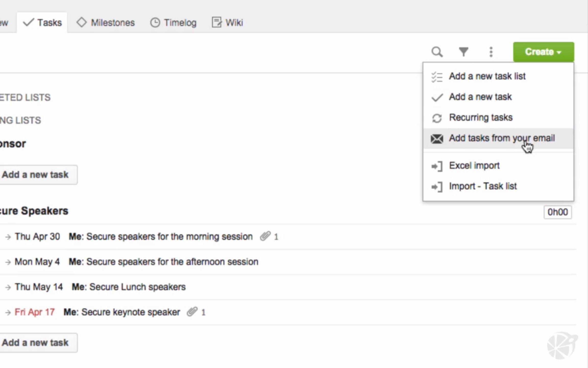Expand the Fri Apr 17 task arrow

[x=8, y=312]
